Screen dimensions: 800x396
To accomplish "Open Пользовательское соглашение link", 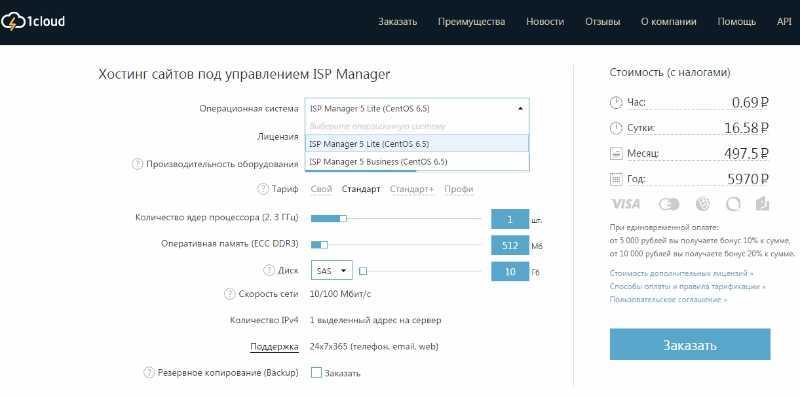I will click(668, 300).
